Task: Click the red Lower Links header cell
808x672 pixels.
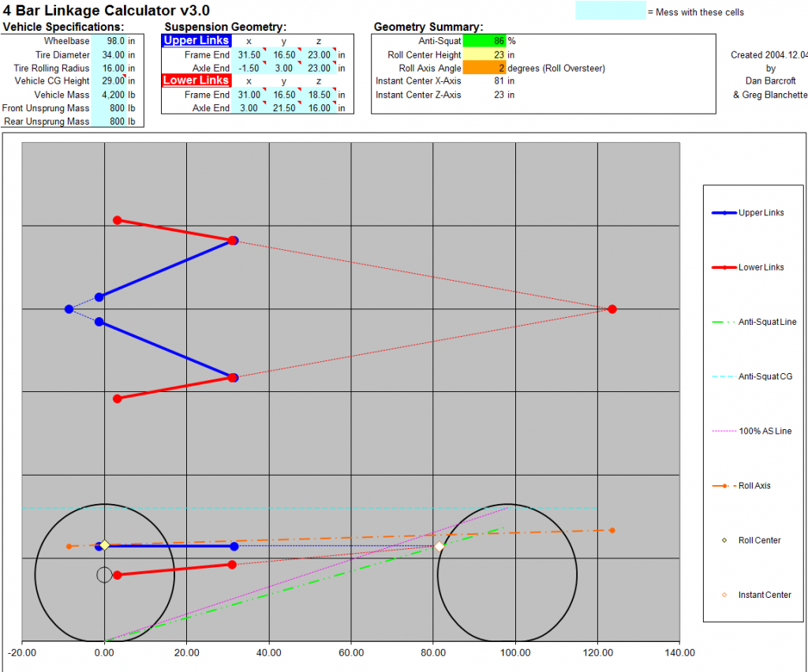Action: [196, 80]
